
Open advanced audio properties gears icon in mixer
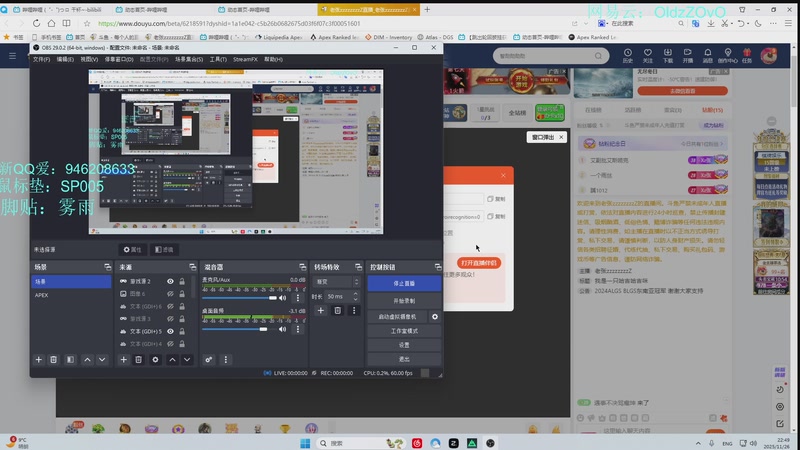[x=209, y=360]
